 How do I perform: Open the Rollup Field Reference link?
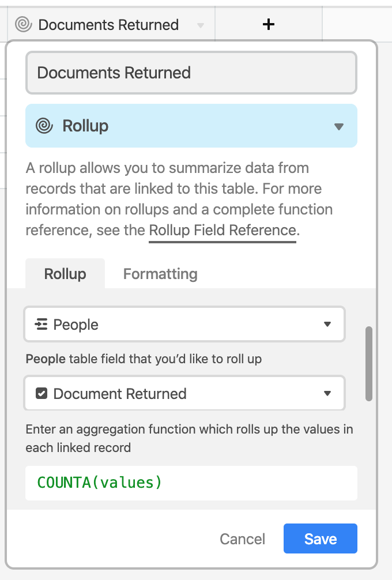pyautogui.click(x=223, y=231)
